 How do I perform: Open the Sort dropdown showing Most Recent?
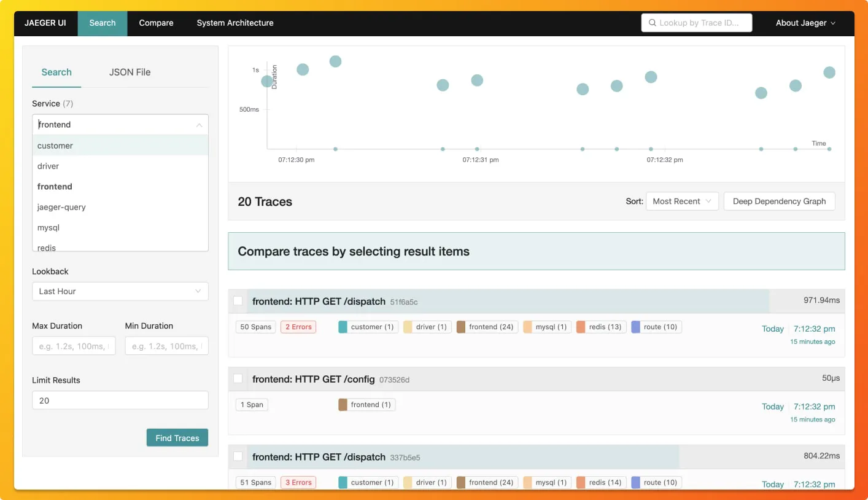coord(682,201)
